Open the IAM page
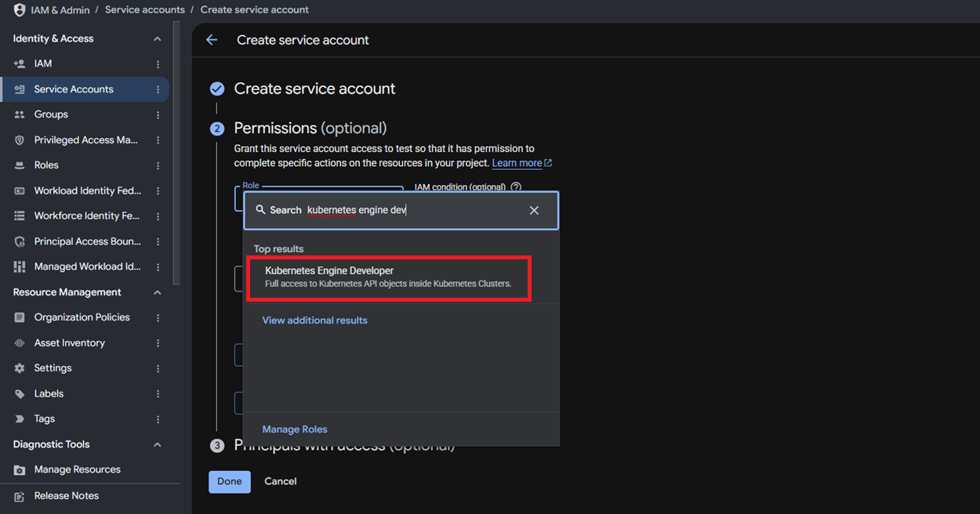 pyautogui.click(x=43, y=63)
